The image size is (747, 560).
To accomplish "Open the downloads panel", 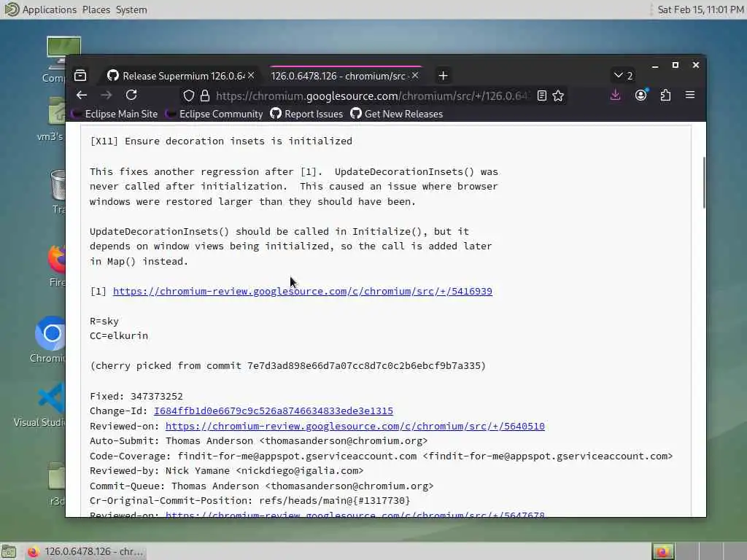I will tap(616, 96).
